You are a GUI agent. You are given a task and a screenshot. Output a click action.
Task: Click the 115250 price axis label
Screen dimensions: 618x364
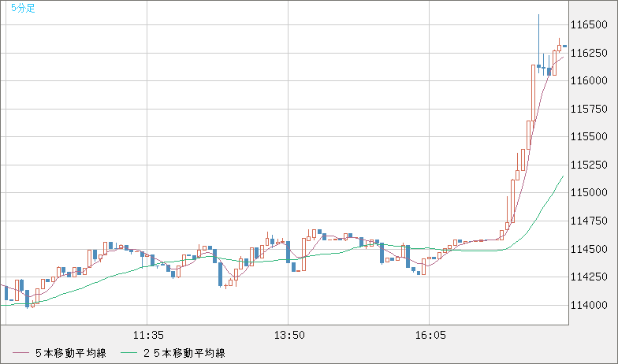click(590, 165)
